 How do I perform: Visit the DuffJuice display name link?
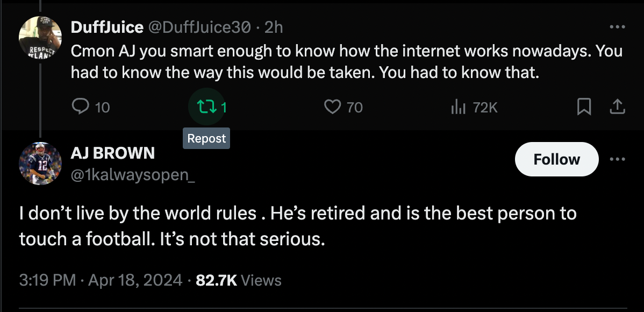click(107, 27)
